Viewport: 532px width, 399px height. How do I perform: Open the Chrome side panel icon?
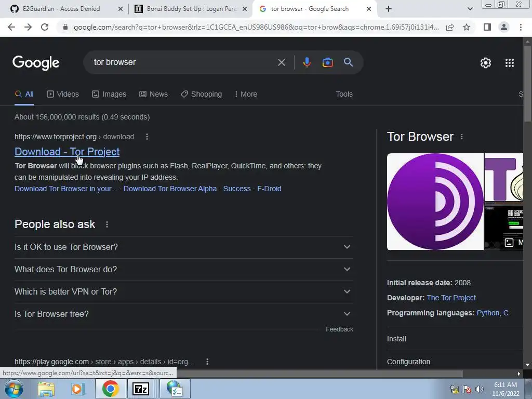coord(487,27)
